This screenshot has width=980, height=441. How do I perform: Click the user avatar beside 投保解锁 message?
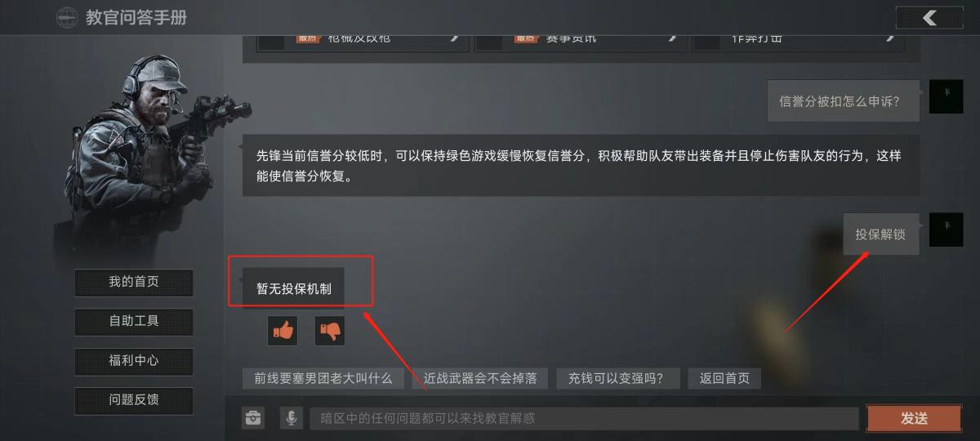coord(946,230)
